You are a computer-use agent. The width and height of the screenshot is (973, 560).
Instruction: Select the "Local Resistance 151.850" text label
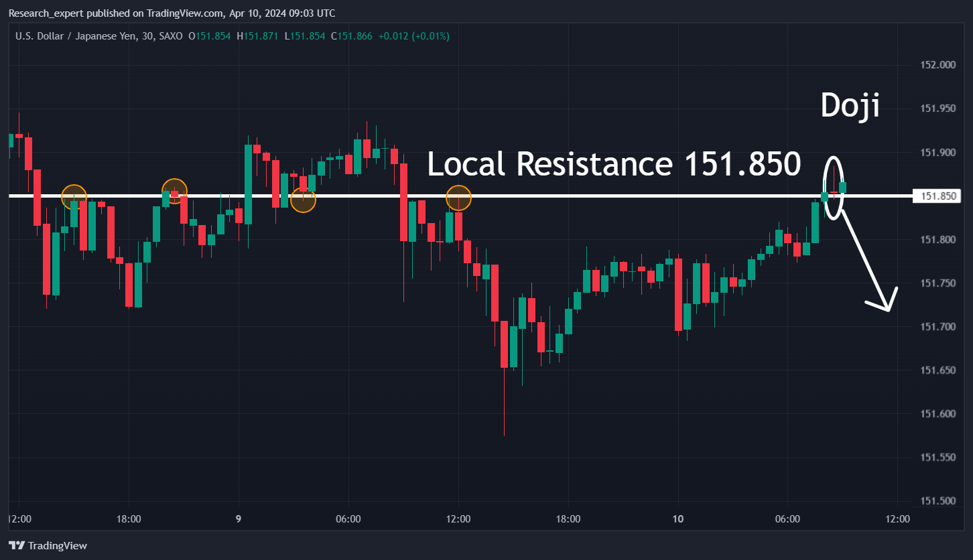(614, 164)
